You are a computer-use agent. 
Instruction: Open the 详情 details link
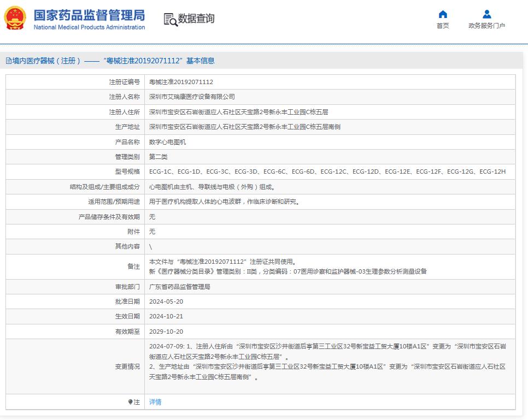pos(154,401)
